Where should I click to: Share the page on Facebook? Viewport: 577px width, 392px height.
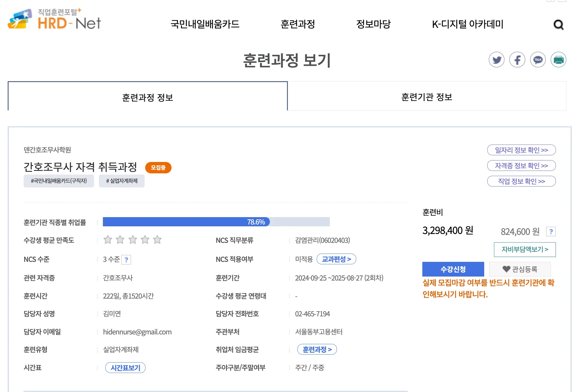(x=517, y=60)
